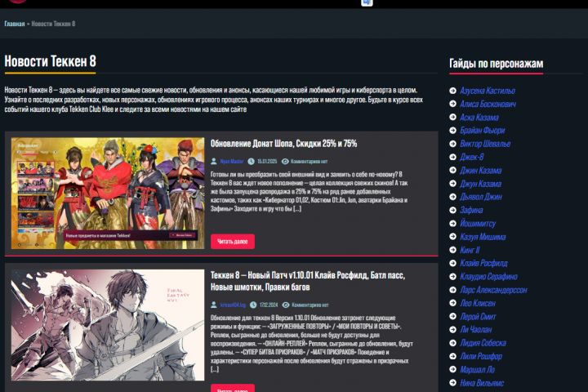The height and width of the screenshot is (392, 588).
Task: Click Комментариев нет in the Патч v1.10.01 post
Action: pos(310,305)
